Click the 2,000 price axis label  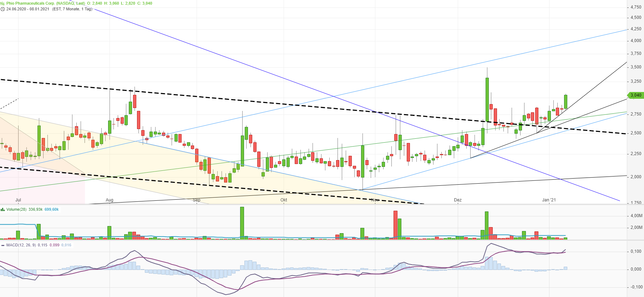coord(636,177)
